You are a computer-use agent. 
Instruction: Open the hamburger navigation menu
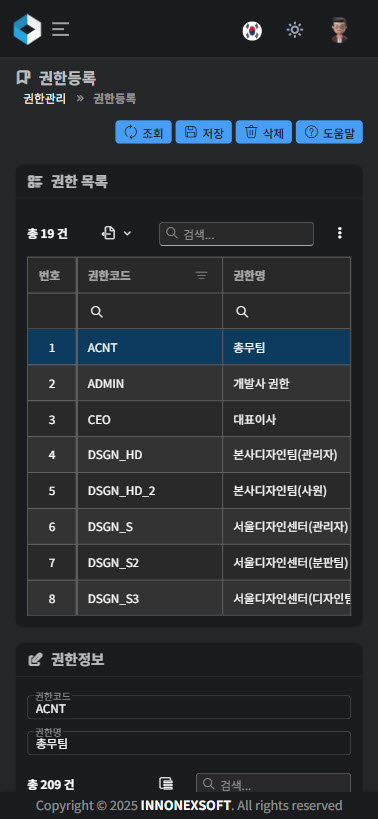pyautogui.click(x=61, y=29)
